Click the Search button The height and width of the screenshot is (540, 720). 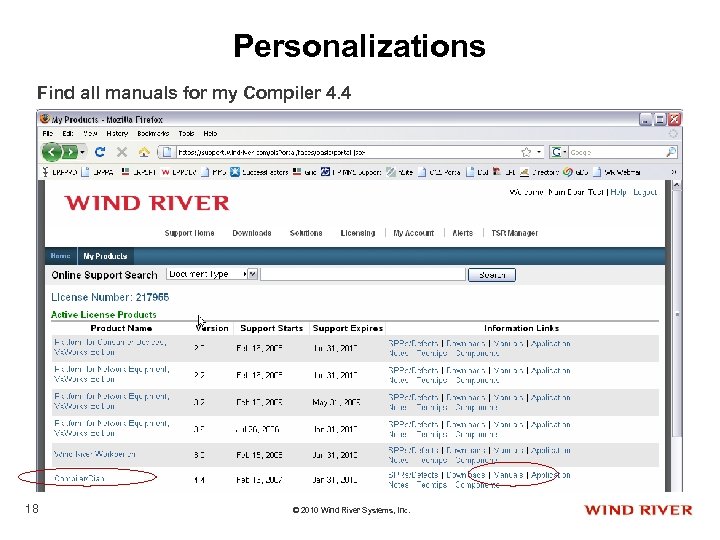tap(492, 275)
